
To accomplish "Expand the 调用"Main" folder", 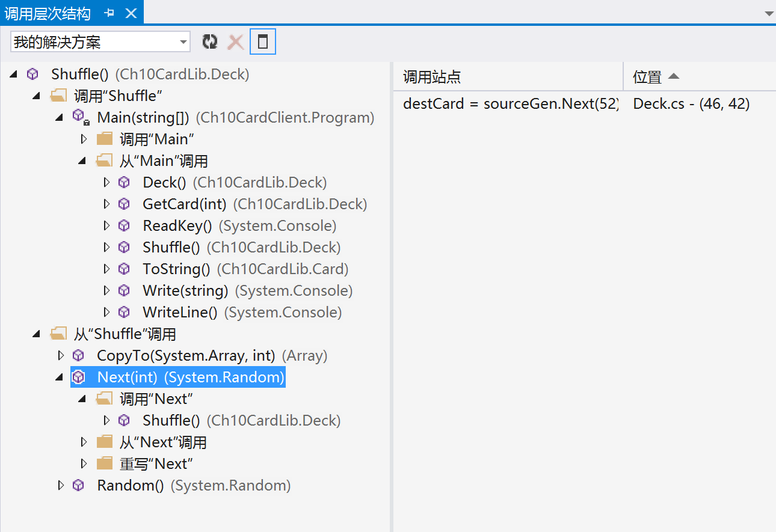I will (84, 139).
